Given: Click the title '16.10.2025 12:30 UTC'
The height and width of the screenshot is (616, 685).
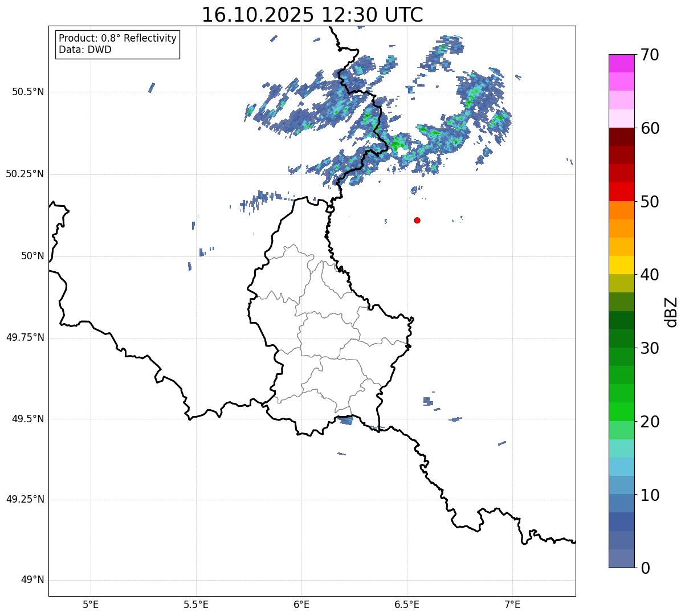Looking at the screenshot, I should pos(312,15).
